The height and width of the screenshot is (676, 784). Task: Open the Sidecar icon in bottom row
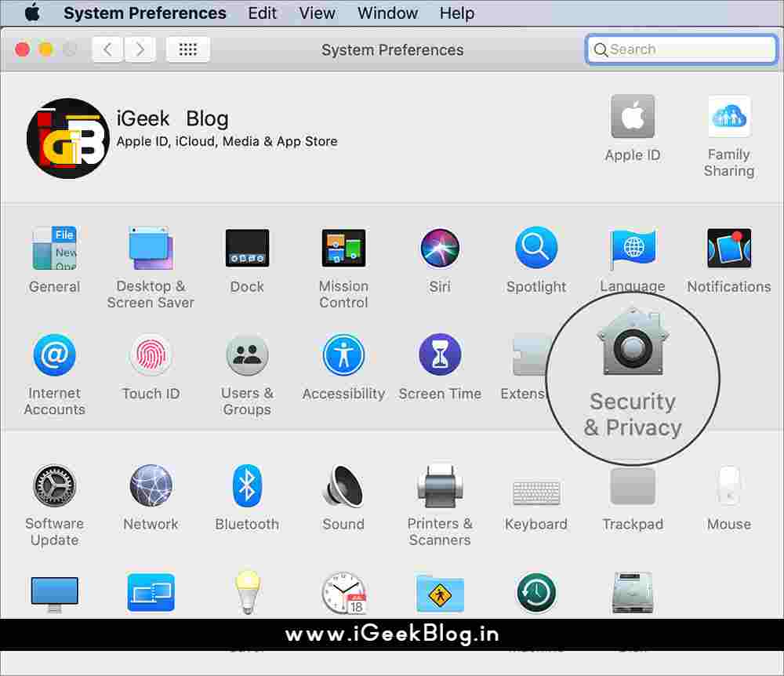tap(151, 593)
